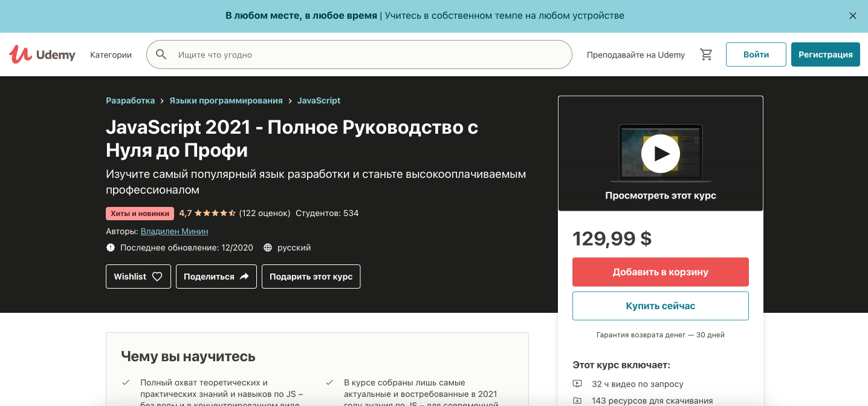Screen dimensions: 868x406
Task: Click 'Добавить в корзину' button
Action: [661, 272]
